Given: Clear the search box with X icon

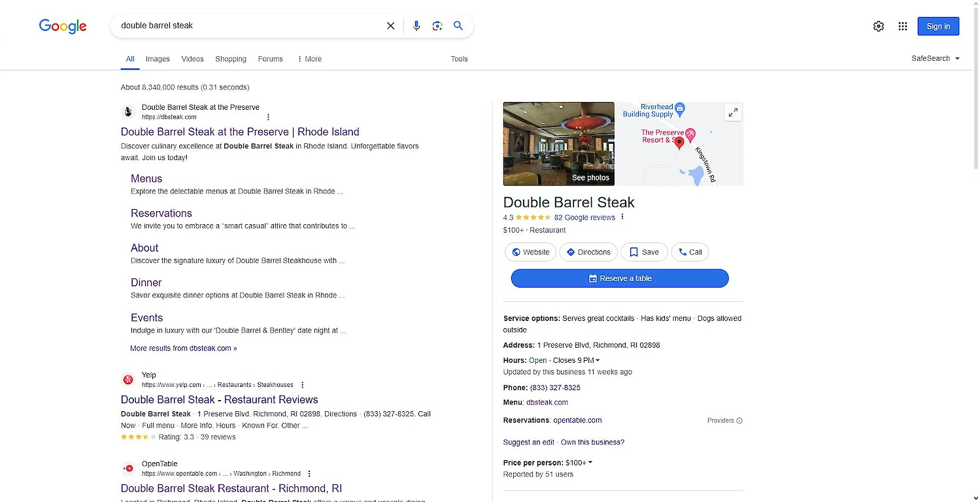Looking at the screenshot, I should (x=391, y=26).
